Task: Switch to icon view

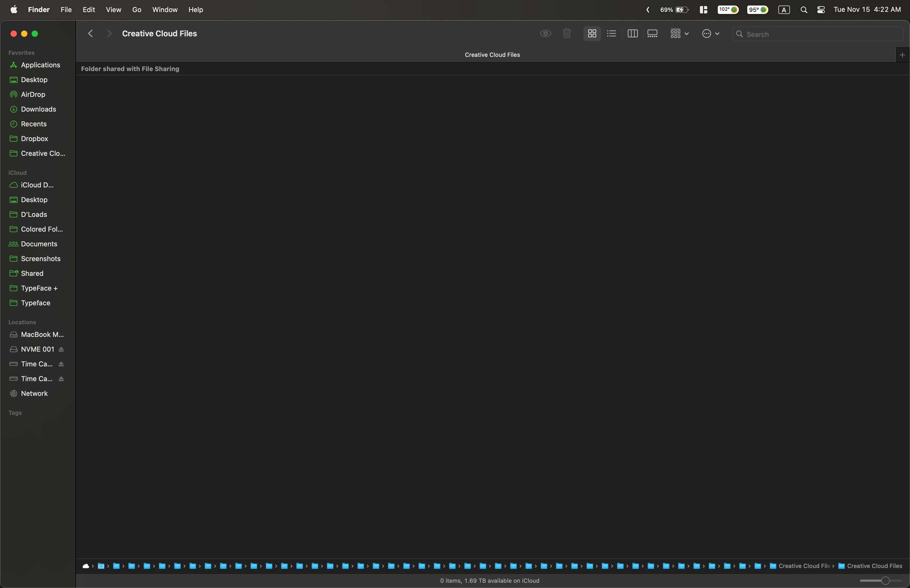Action: coord(592,34)
